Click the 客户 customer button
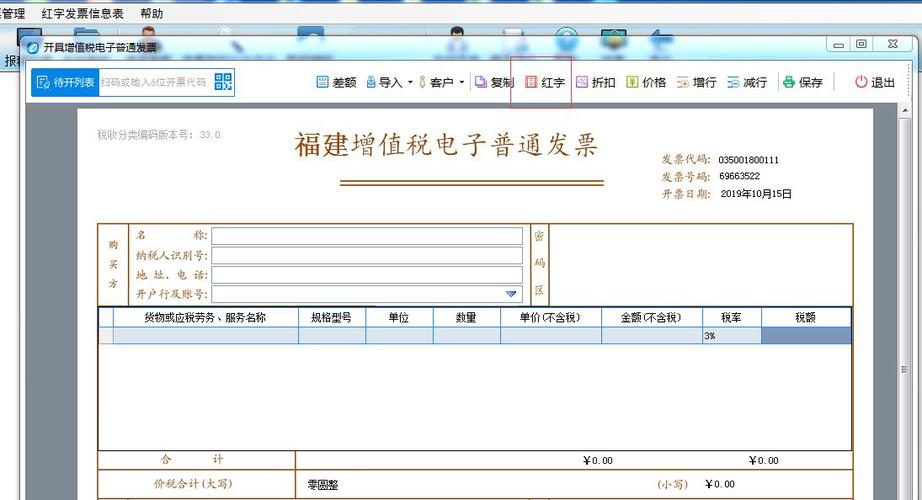922x500 pixels. (x=436, y=82)
